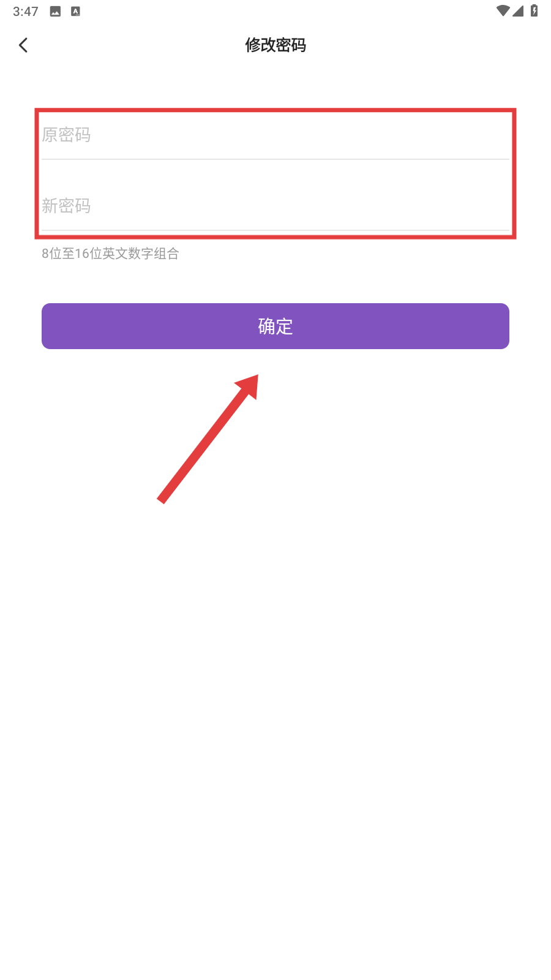Tap the 确定 label text on button

point(275,326)
